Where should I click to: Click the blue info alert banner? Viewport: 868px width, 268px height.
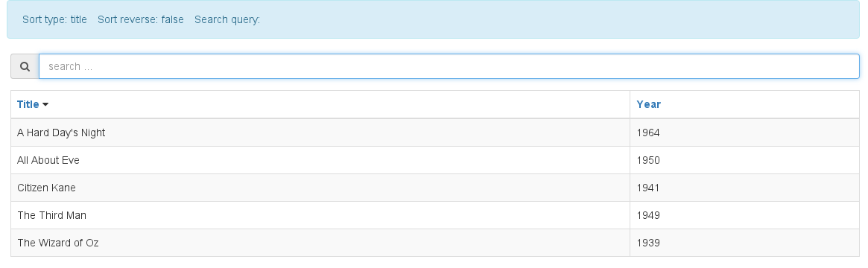click(434, 19)
